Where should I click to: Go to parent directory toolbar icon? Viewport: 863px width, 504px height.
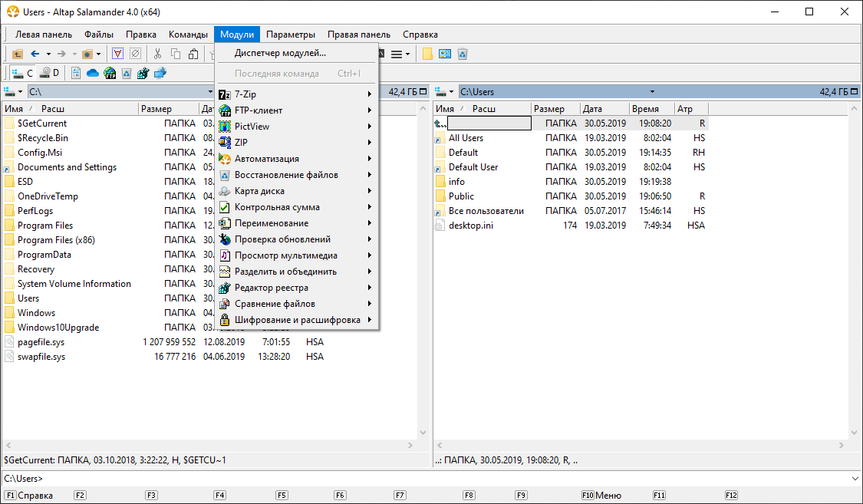18,54
